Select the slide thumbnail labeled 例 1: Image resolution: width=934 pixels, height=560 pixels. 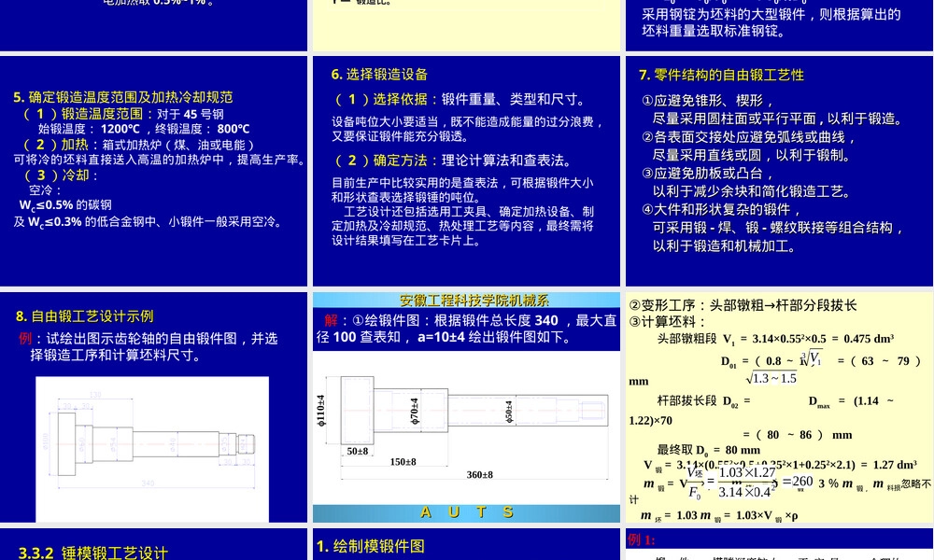coord(779,544)
